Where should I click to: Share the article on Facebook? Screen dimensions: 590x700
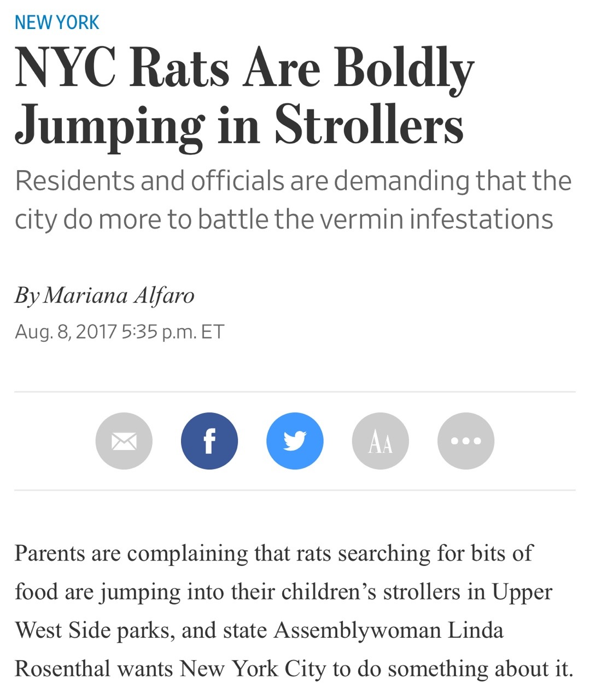point(209,441)
